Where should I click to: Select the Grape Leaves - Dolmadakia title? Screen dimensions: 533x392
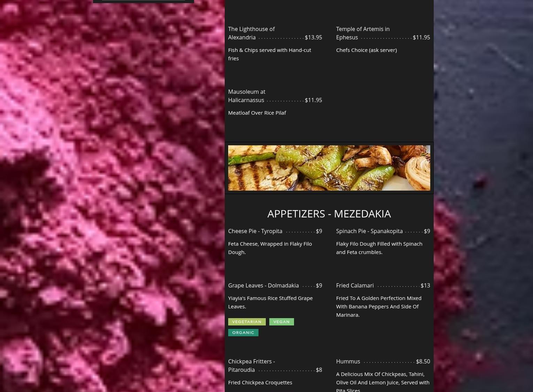point(263,285)
